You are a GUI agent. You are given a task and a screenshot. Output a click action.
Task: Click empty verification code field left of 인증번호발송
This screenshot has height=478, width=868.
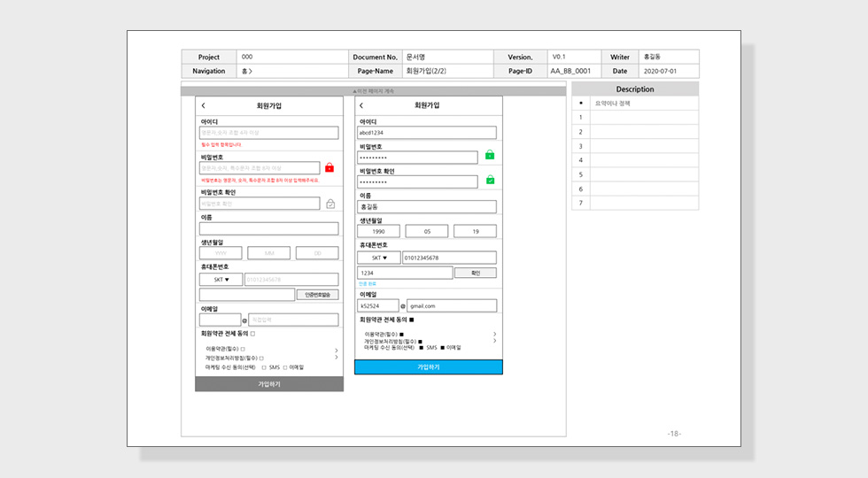coord(247,295)
